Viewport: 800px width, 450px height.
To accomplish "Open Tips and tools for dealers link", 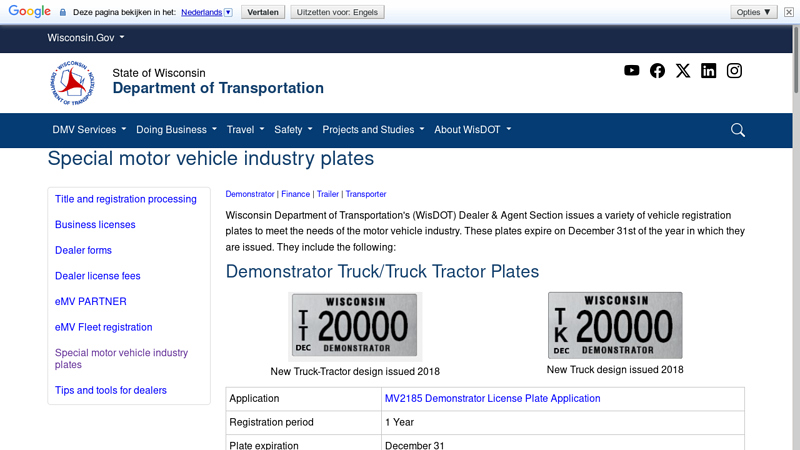I will point(111,390).
